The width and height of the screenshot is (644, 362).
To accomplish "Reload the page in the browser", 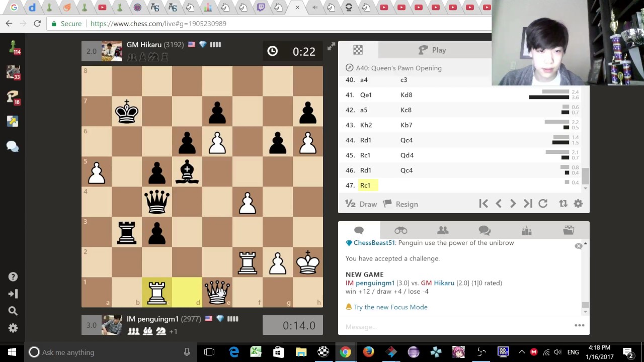I will [37, 24].
